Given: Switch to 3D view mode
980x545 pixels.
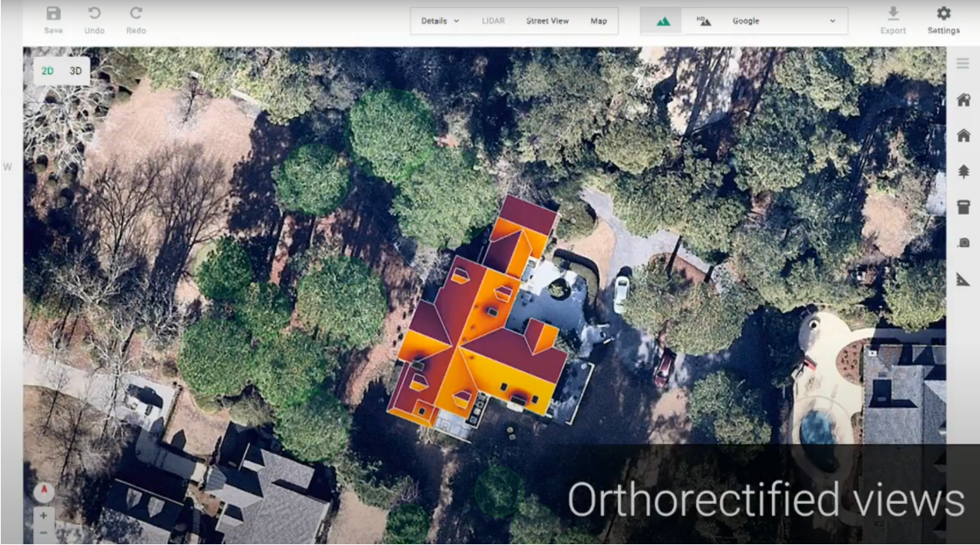Looking at the screenshot, I should (76, 71).
